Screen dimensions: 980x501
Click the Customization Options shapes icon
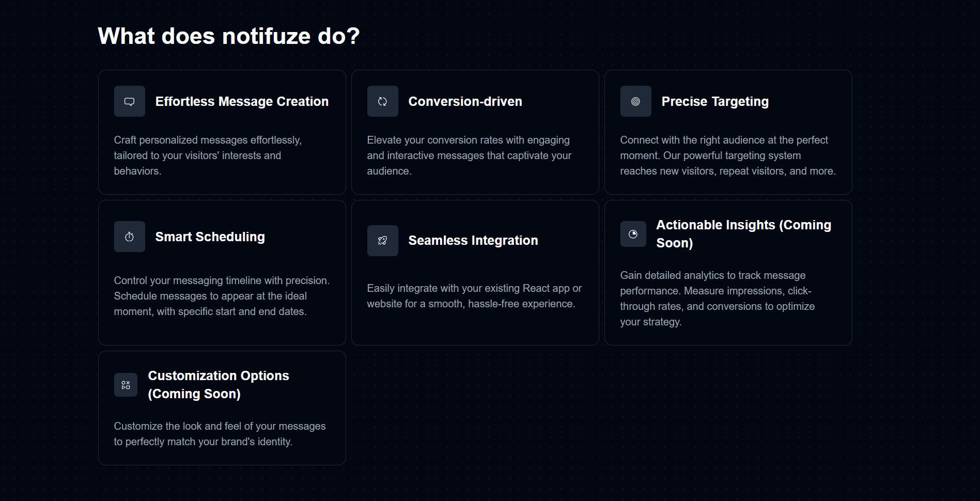(126, 385)
